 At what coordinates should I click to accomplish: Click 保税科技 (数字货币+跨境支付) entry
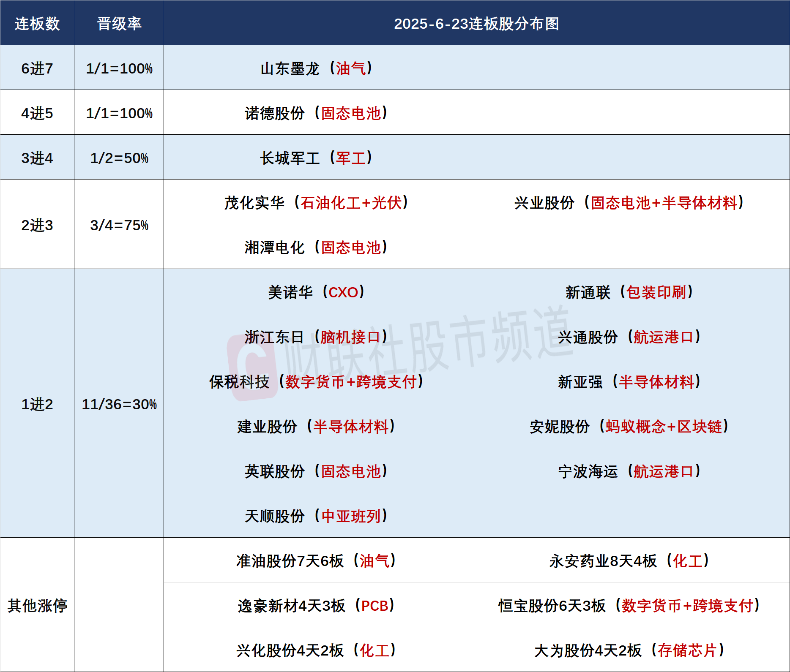coord(317,381)
